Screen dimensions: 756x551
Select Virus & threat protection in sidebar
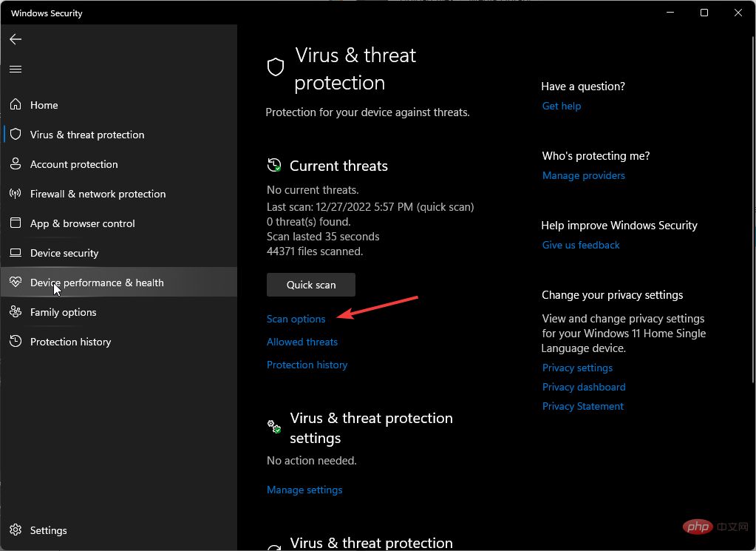(x=87, y=135)
